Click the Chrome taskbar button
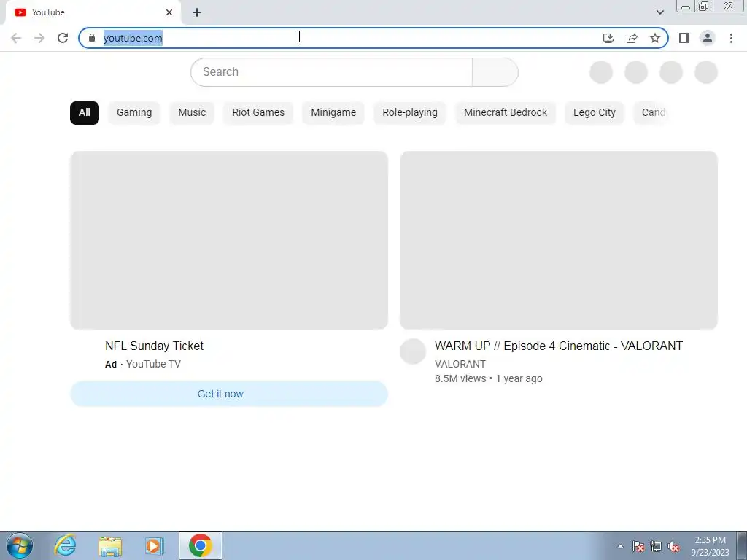This screenshot has height=560, width=747. (201, 545)
